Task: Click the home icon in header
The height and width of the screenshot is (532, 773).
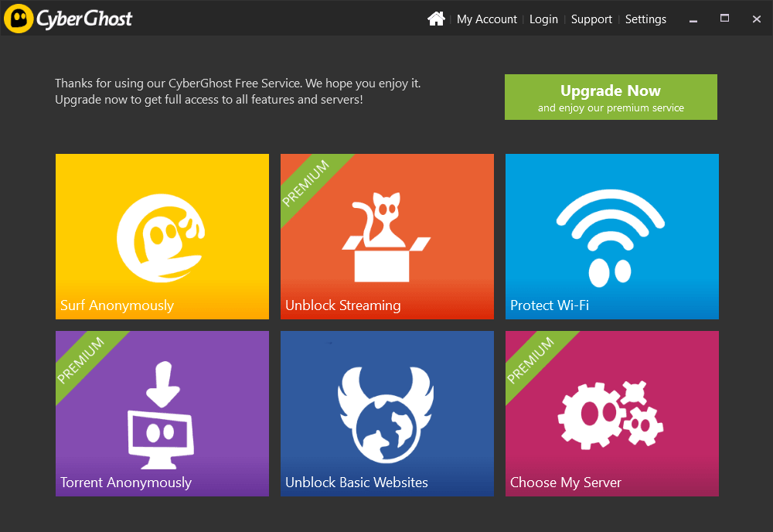Action: 436,19
